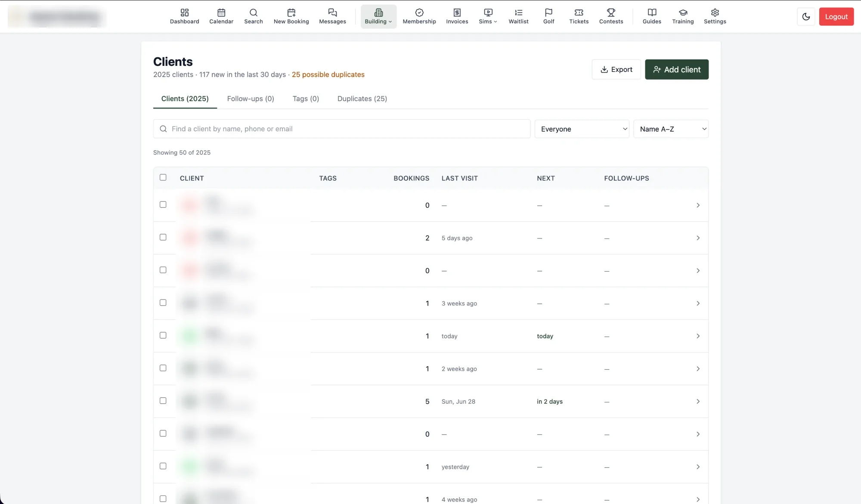The height and width of the screenshot is (504, 861).
Task: Open Training graduation cap icon
Action: 683,16
